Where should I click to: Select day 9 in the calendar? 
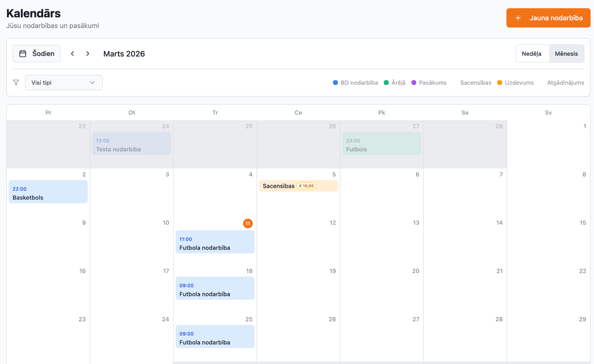pos(84,223)
